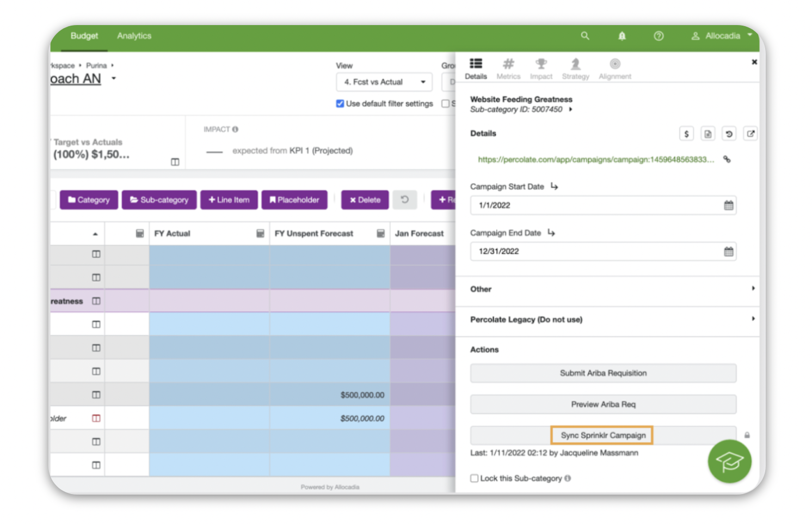Viewport: 812px width, 524px height.
Task: Open the Budget tab
Action: (x=84, y=36)
